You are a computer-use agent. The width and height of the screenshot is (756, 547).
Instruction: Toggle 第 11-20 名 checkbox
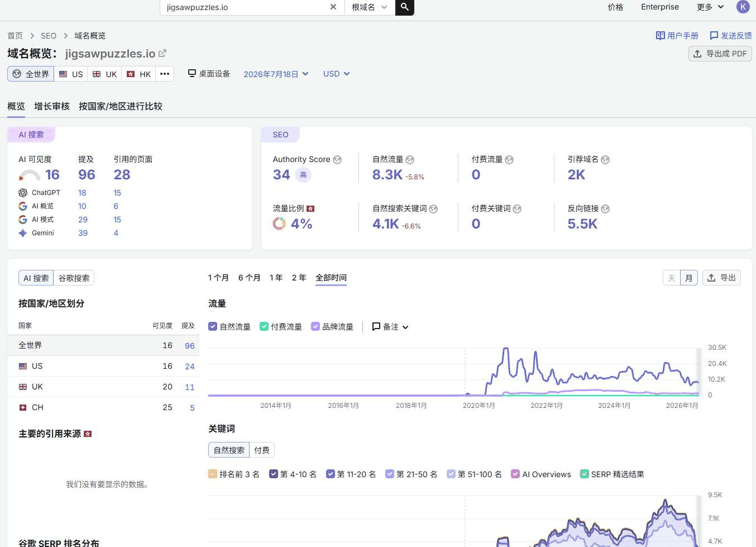point(331,474)
